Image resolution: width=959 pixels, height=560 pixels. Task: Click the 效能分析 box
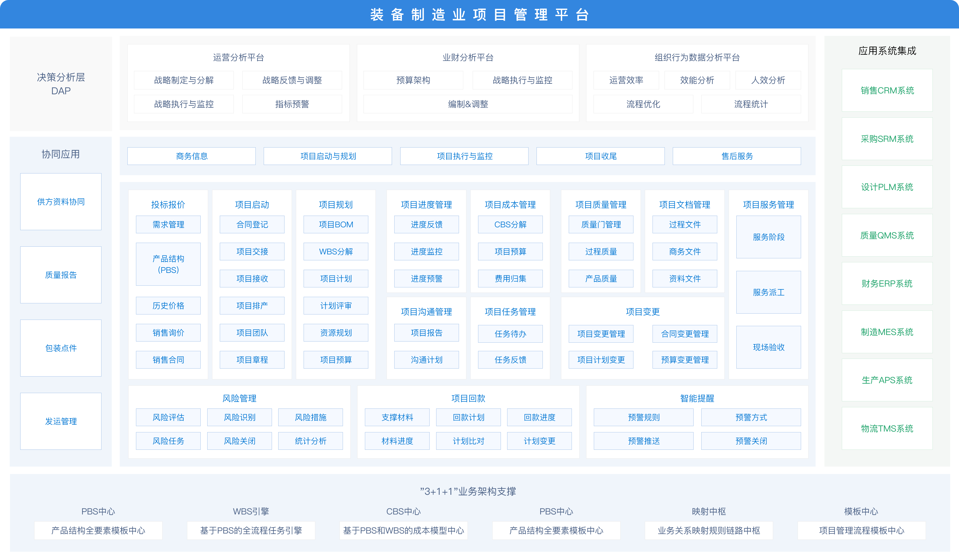(697, 80)
